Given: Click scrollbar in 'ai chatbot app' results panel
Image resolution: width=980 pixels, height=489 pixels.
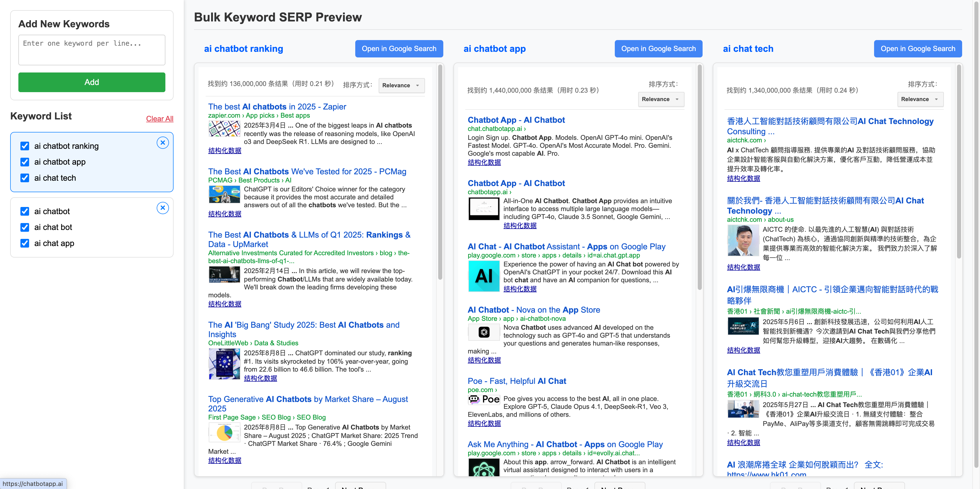Looking at the screenshot, I should click(700, 177).
